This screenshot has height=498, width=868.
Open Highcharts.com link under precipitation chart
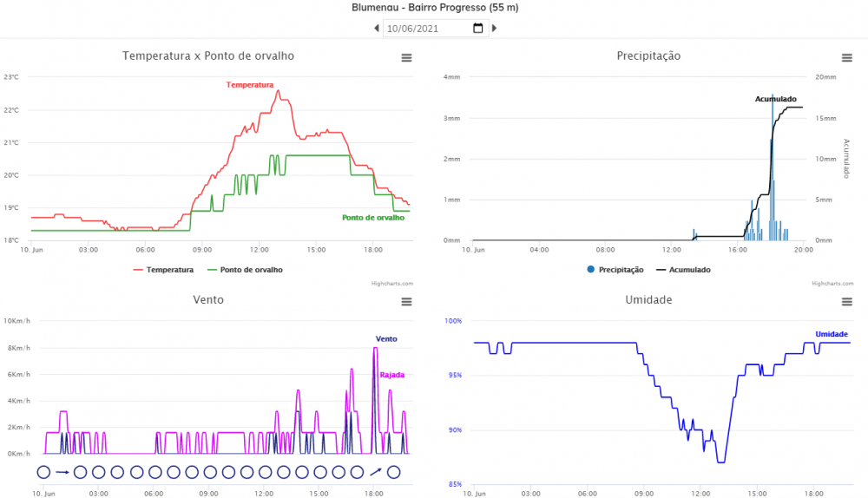pos(830,283)
